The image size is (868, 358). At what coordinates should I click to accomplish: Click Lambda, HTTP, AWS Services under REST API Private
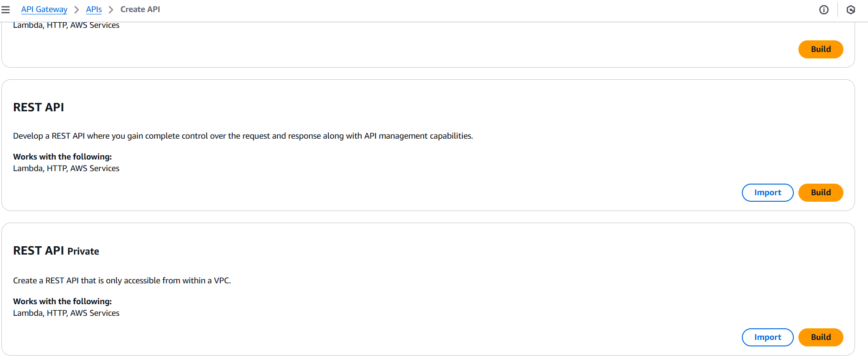pyautogui.click(x=66, y=313)
